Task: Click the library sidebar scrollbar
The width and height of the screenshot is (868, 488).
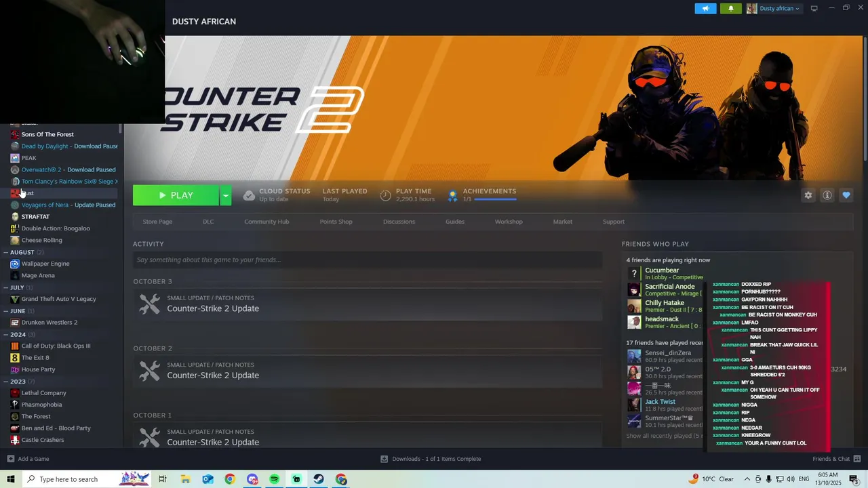Action: (121, 128)
